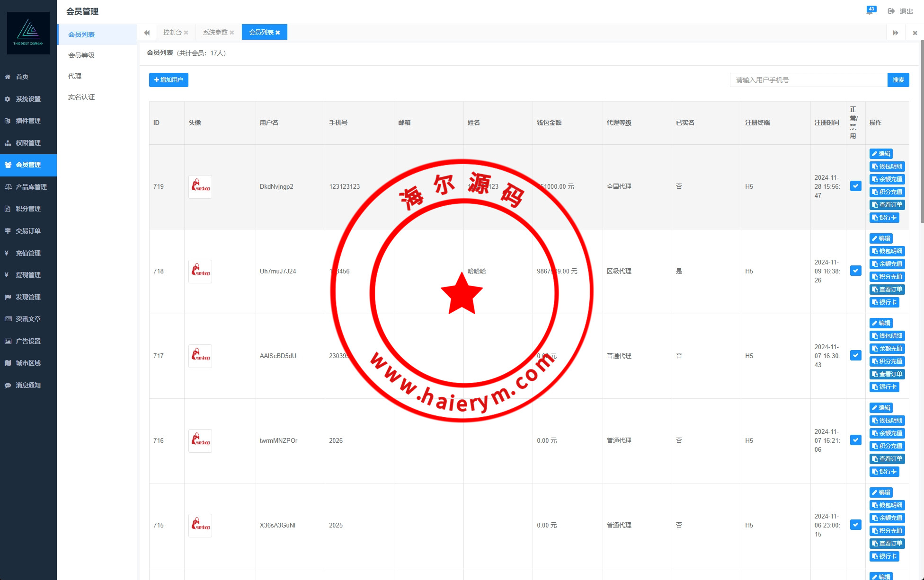Open 产品库管理 in the sidebar
924x580 pixels.
point(31,187)
